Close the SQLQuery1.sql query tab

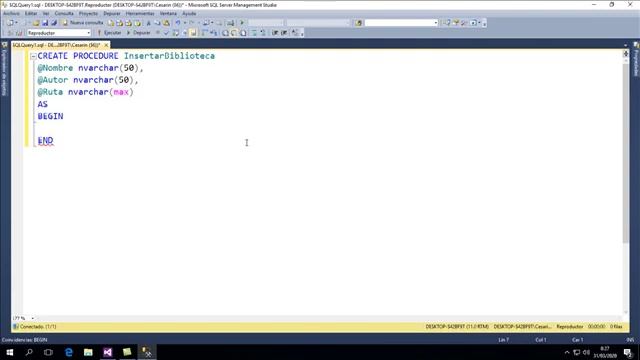tap(106, 45)
